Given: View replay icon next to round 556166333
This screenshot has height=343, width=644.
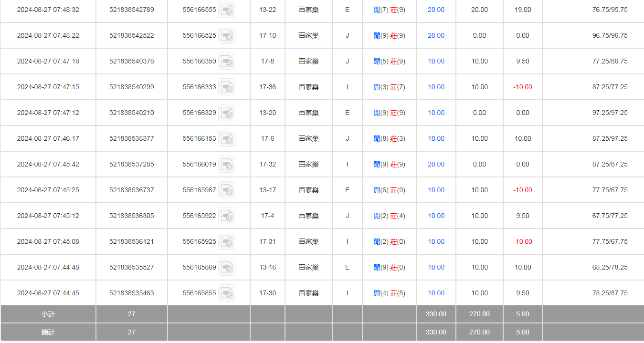Looking at the screenshot, I should [x=227, y=87].
